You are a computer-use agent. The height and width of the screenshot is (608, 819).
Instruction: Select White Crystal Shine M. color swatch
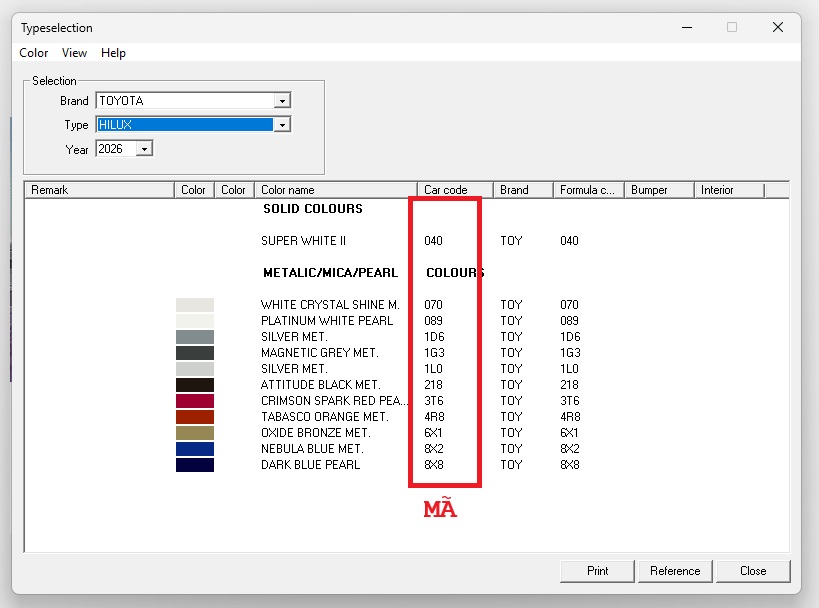point(195,305)
